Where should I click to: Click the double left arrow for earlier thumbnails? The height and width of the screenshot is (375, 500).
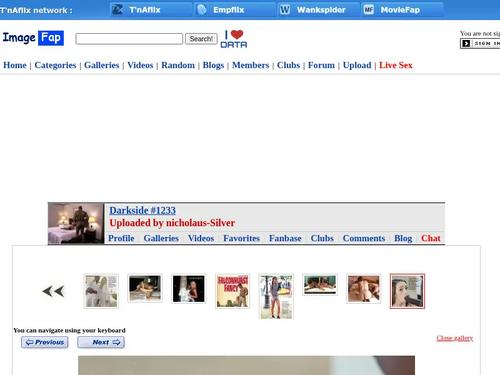tap(53, 291)
